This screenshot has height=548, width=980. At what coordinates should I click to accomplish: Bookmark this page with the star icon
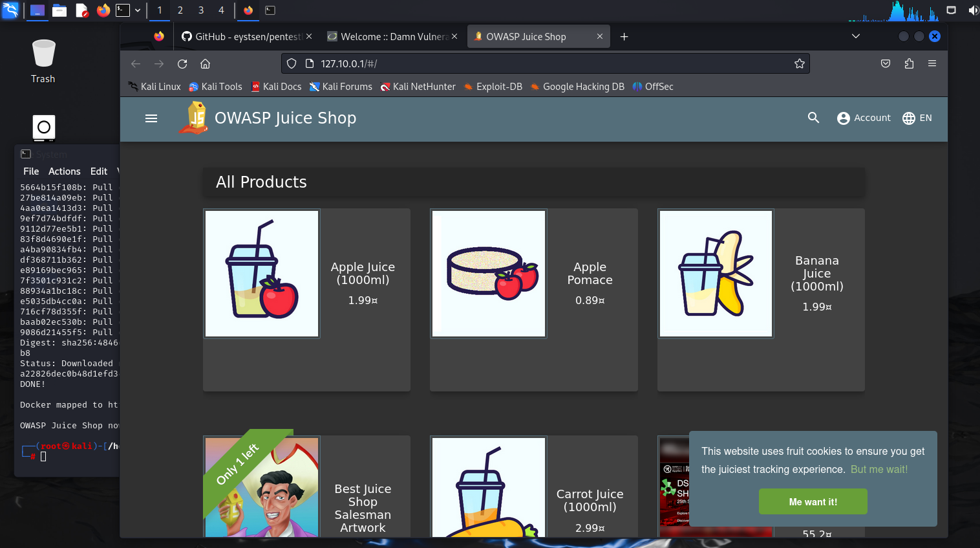800,63
